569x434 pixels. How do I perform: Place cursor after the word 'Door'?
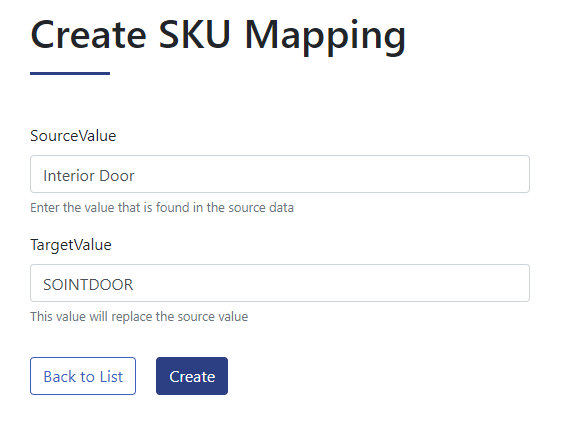click(135, 176)
